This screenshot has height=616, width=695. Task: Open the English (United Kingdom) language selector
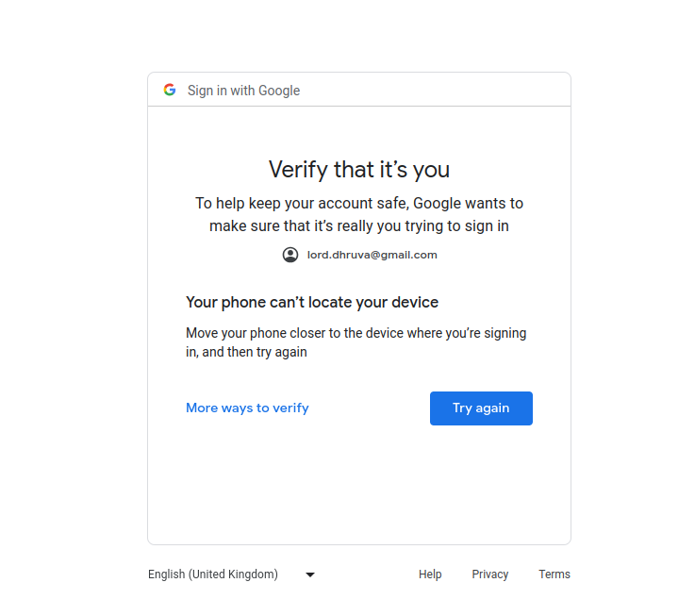(x=213, y=574)
